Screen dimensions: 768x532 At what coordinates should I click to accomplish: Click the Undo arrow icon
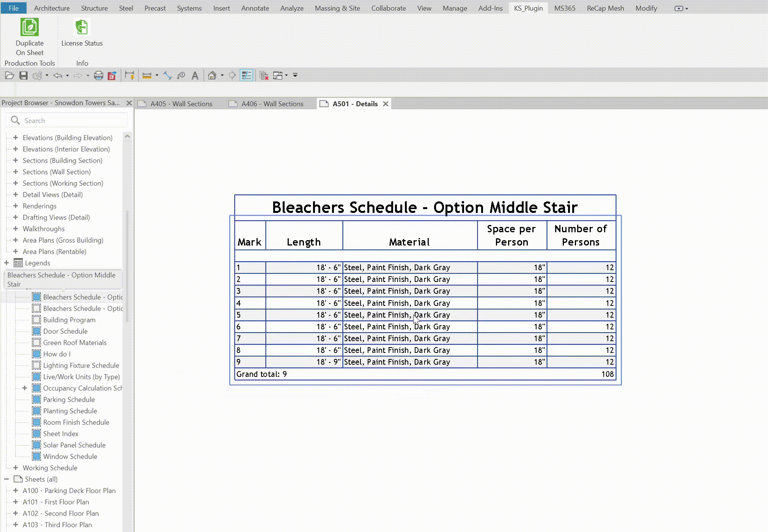coord(58,76)
